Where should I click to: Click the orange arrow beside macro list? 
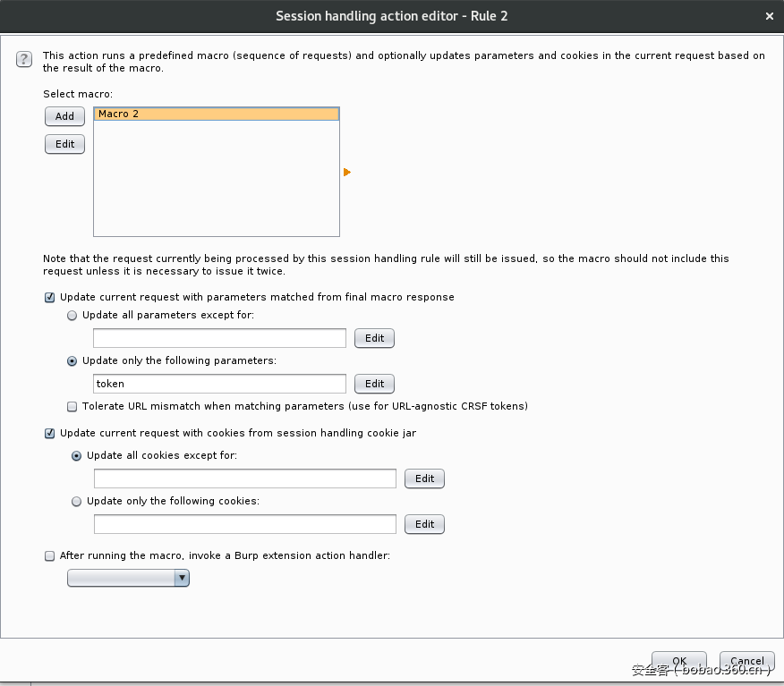[347, 172]
